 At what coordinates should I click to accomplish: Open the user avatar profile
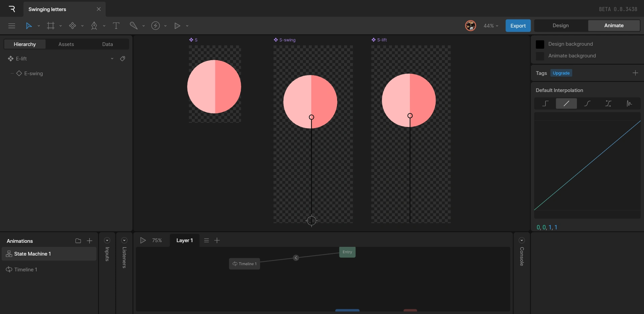tap(471, 26)
